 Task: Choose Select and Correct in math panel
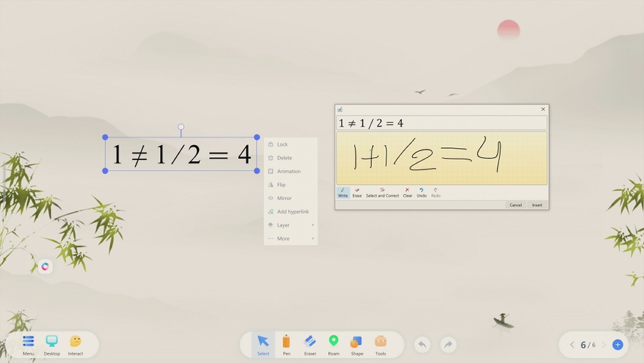click(382, 193)
